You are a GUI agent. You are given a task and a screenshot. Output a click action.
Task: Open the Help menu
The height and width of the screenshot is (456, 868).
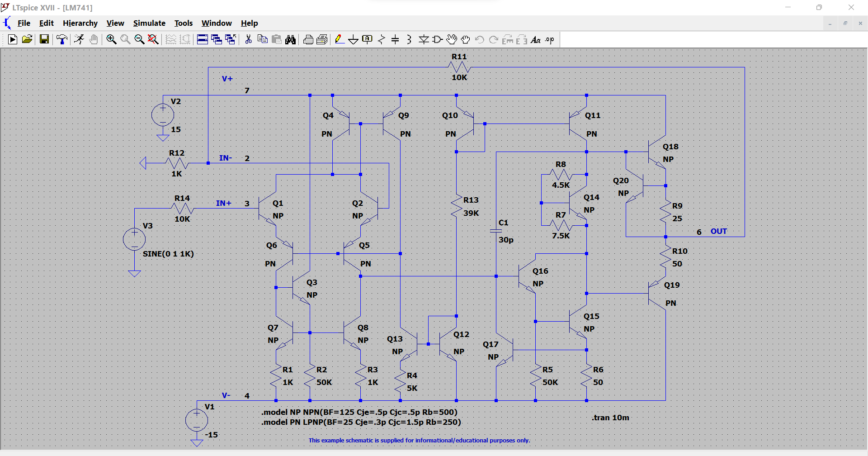(249, 23)
